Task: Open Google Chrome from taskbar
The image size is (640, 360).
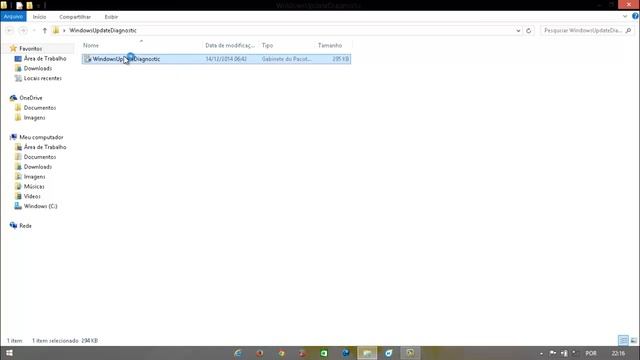Action: [281, 353]
